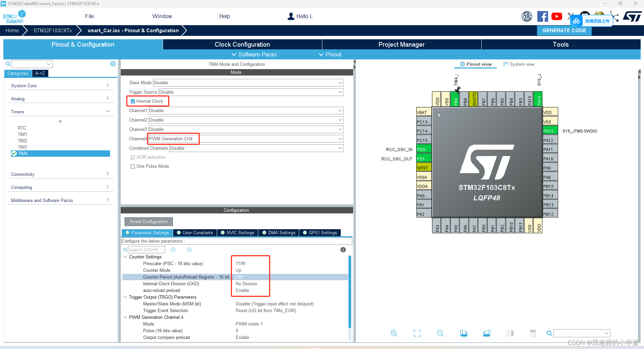The height and width of the screenshot is (349, 644).
Task: Open the Help menu
Action: pyautogui.click(x=225, y=16)
